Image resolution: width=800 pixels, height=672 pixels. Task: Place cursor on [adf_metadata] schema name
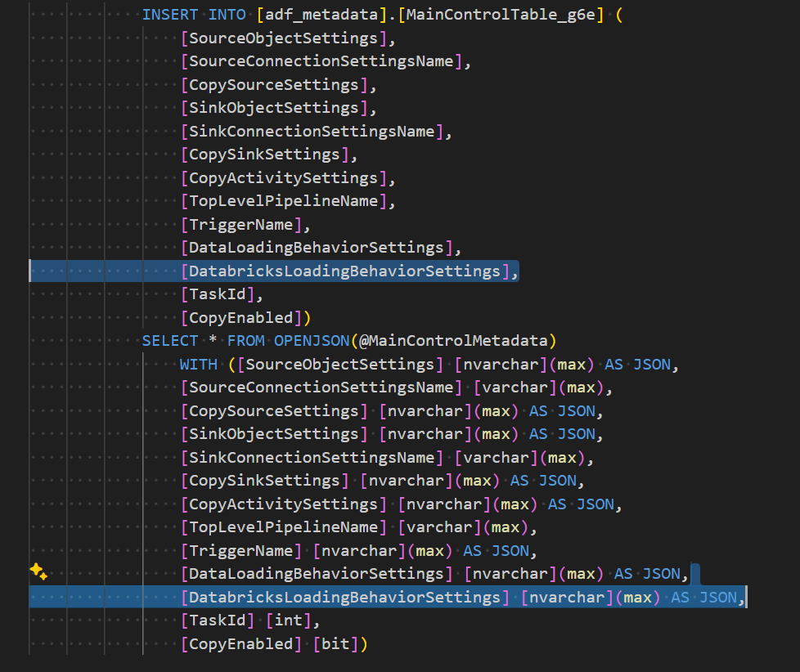point(322,15)
